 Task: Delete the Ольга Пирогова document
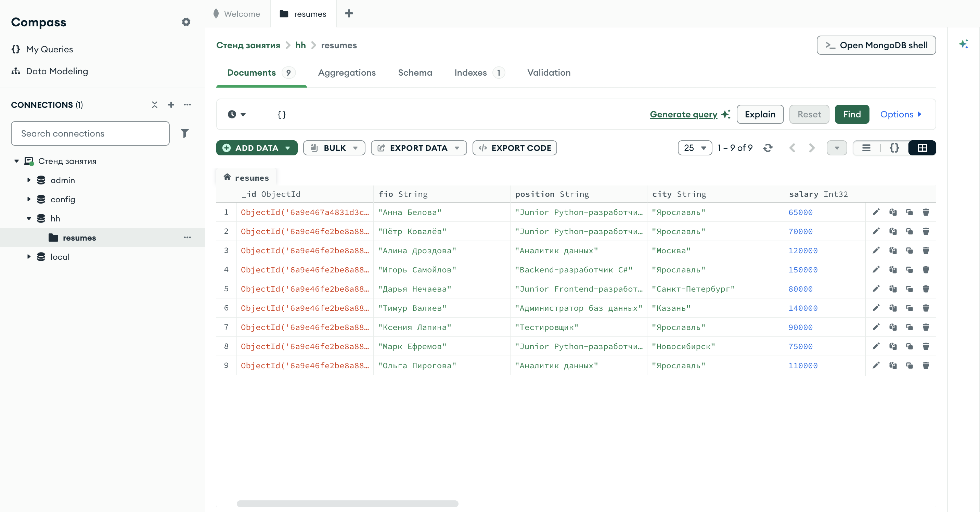(x=926, y=365)
